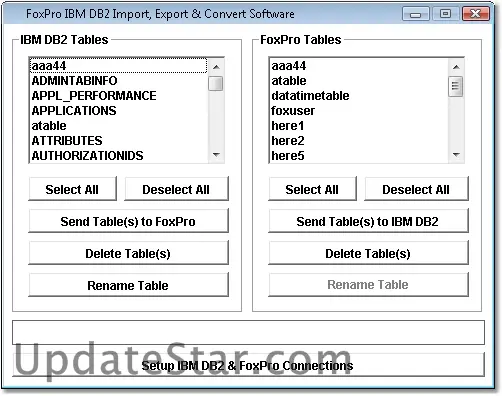The image size is (502, 396).
Task: Click up arrow of FoxPro list scrollbar
Action: (x=456, y=67)
